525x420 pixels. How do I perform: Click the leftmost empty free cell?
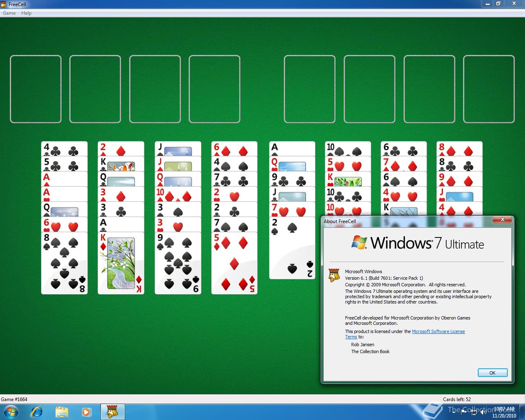pos(36,89)
